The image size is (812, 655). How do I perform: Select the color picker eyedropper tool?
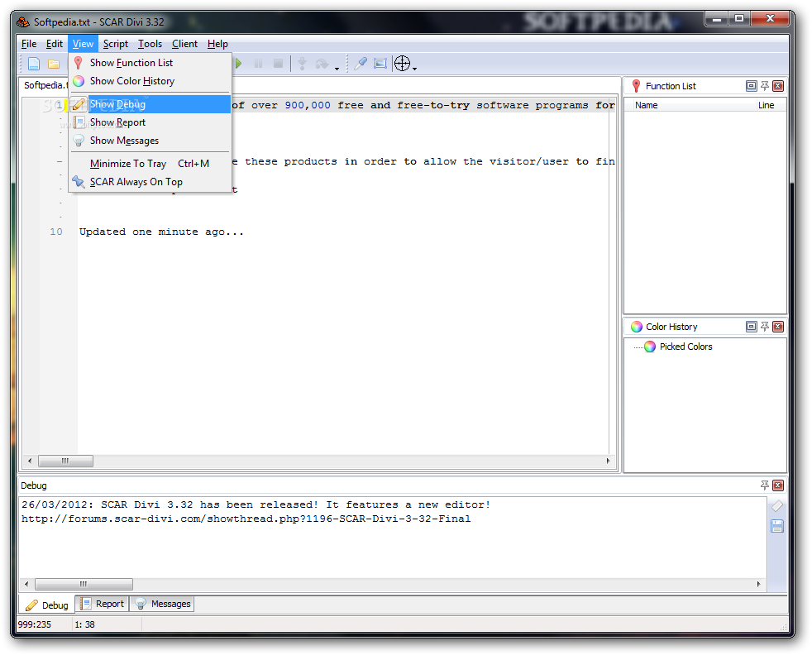point(360,64)
